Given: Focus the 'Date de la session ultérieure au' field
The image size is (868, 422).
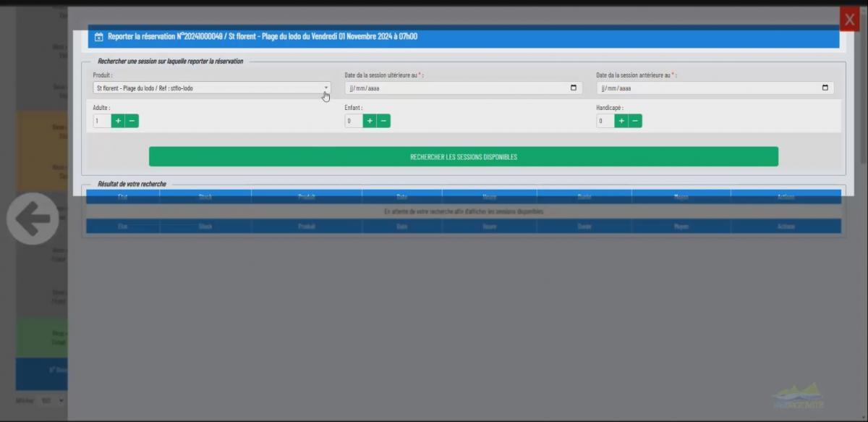Looking at the screenshot, I should (464, 88).
